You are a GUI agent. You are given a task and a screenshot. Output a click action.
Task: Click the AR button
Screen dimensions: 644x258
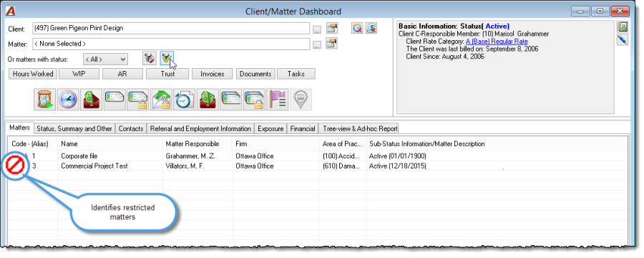(122, 74)
